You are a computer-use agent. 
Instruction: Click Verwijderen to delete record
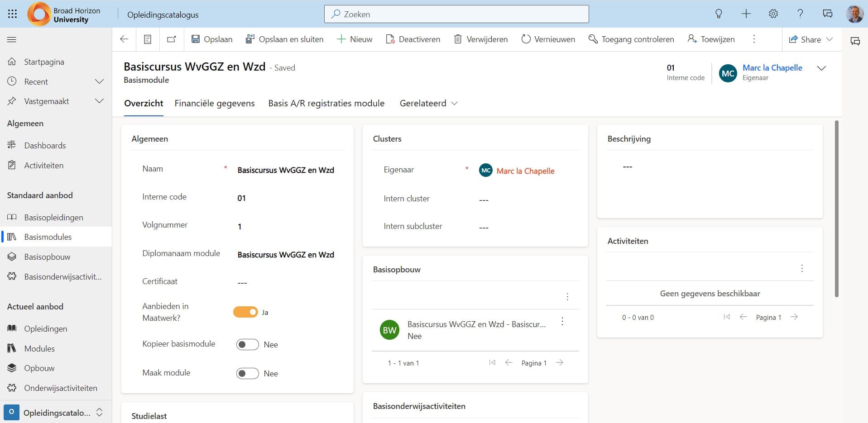tap(481, 39)
